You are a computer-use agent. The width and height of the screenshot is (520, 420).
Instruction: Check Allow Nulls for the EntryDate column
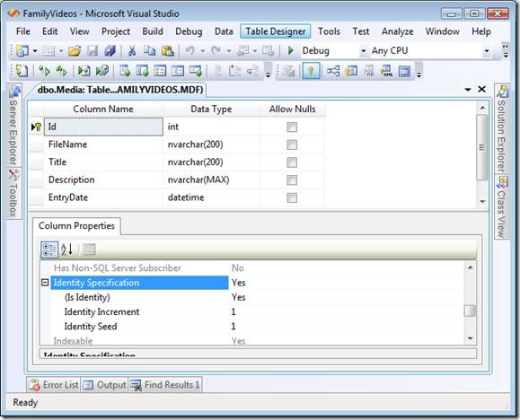[x=292, y=198]
